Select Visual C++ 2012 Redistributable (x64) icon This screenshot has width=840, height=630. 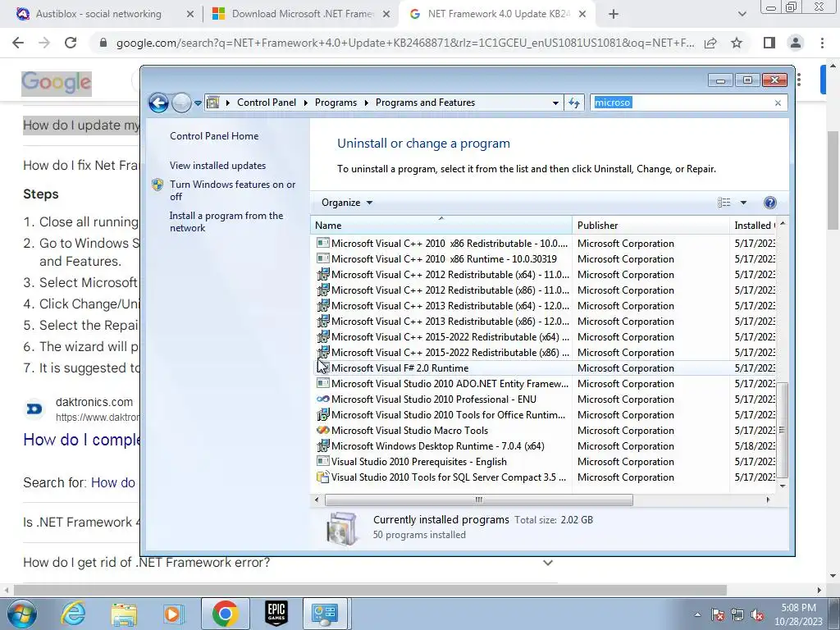pos(323,274)
